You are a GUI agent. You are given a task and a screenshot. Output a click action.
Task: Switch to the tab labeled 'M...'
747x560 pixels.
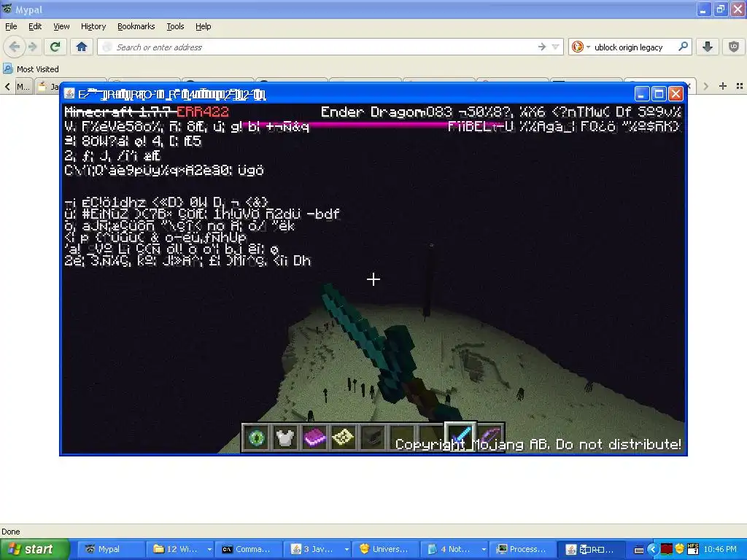[23, 87]
